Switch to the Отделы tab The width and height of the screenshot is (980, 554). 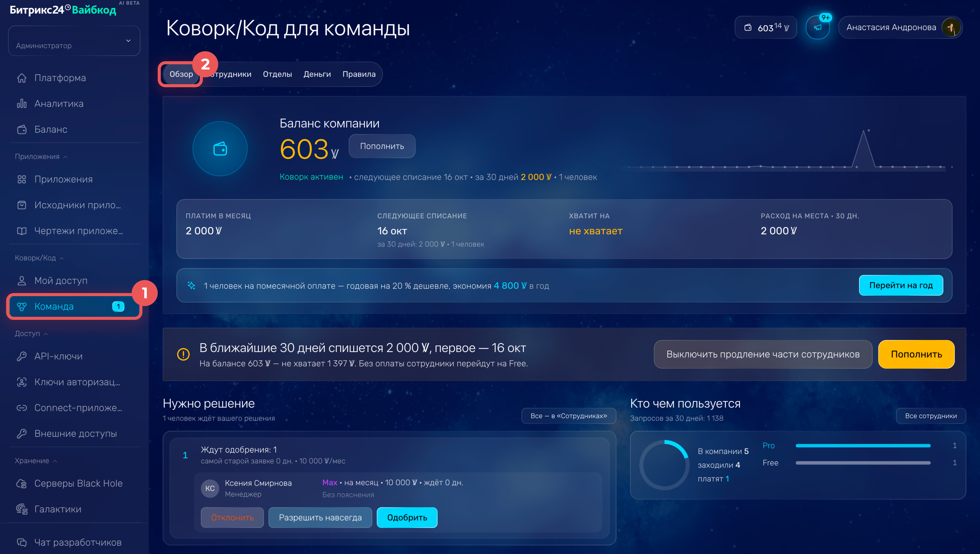click(x=277, y=74)
